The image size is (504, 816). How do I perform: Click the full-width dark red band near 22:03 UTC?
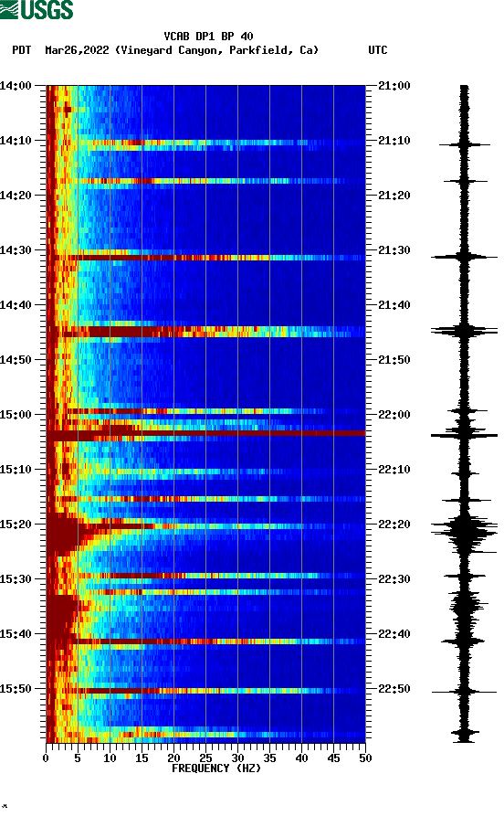(205, 433)
